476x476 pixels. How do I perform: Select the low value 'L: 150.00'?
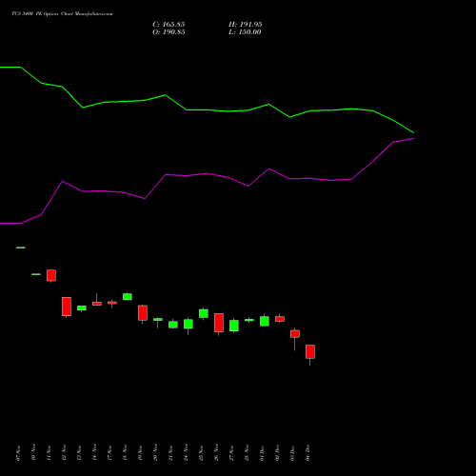tap(245, 32)
